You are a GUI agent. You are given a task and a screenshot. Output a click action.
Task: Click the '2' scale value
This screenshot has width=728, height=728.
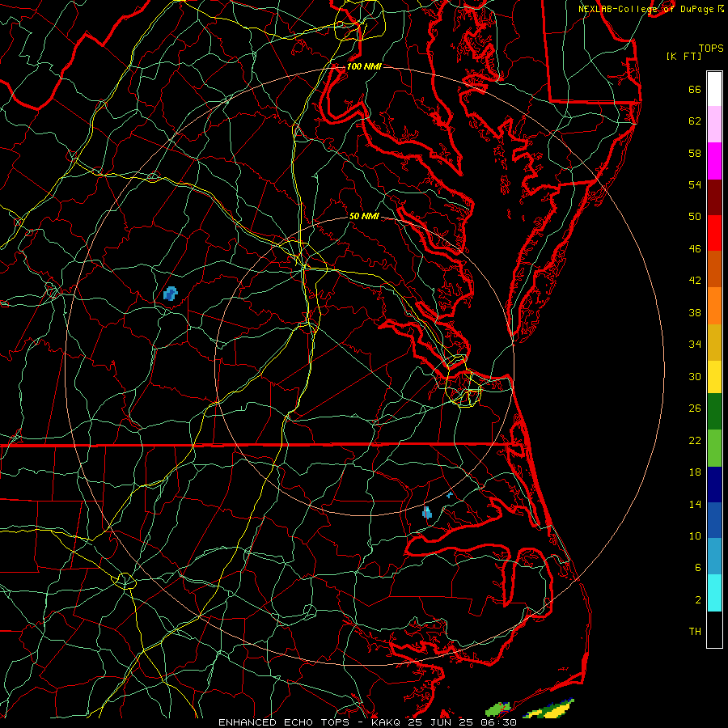697,600
